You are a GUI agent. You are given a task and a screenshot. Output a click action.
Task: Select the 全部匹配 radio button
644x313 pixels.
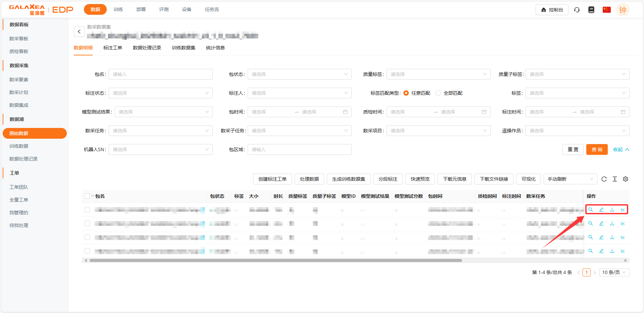(x=438, y=93)
